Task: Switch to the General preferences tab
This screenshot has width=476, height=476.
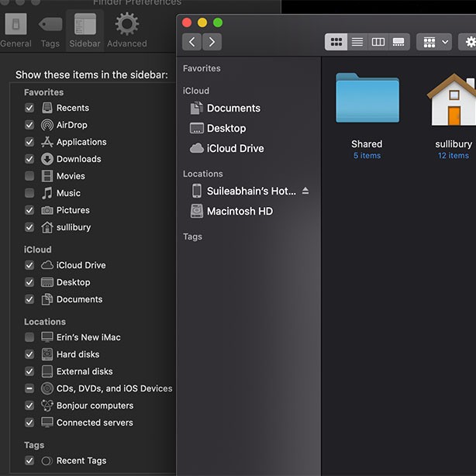Action: (x=16, y=30)
